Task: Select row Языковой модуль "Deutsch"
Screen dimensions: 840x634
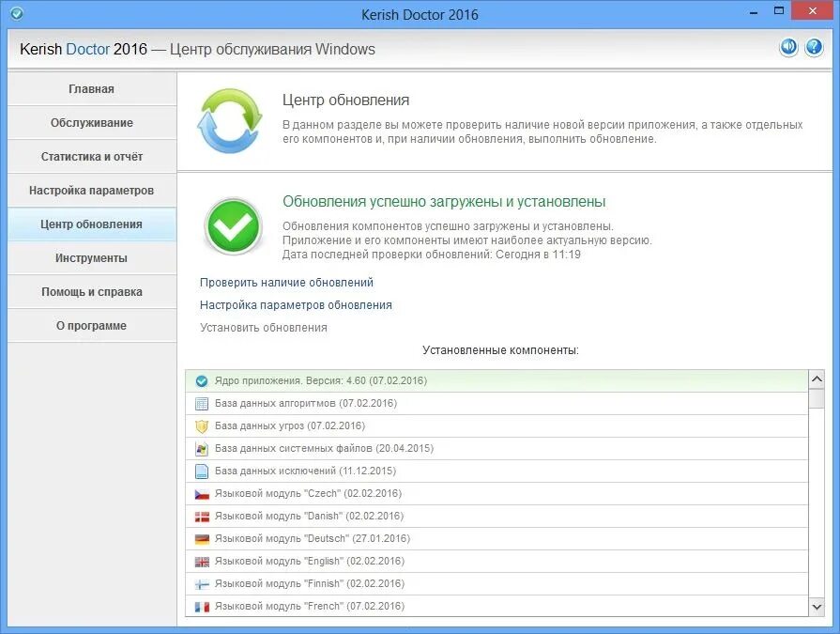Action: [x=496, y=538]
